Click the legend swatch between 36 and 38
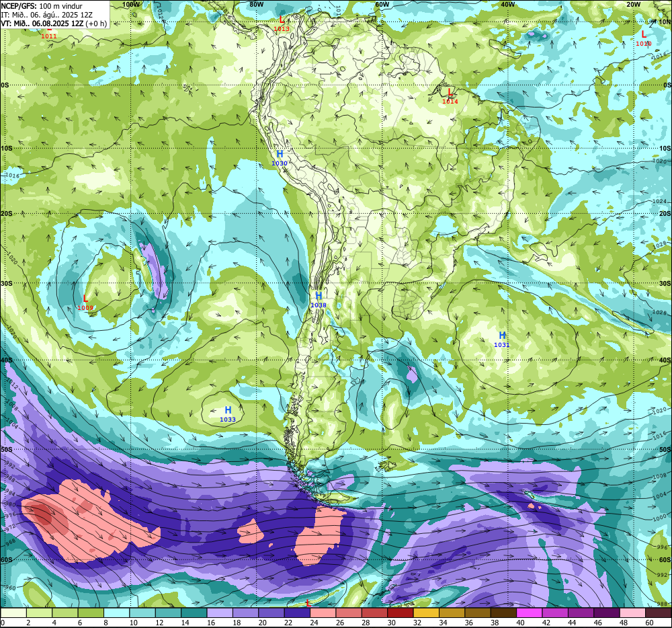672x628 pixels. click(478, 613)
